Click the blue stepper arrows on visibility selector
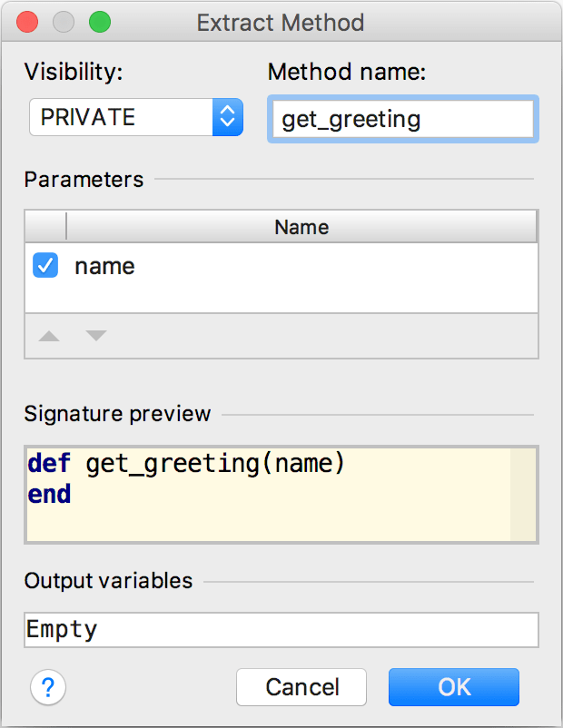 228,117
